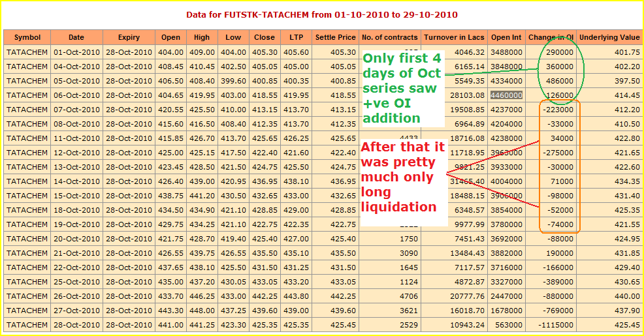
Task: Click underlying value 437.90
Action: (627, 311)
